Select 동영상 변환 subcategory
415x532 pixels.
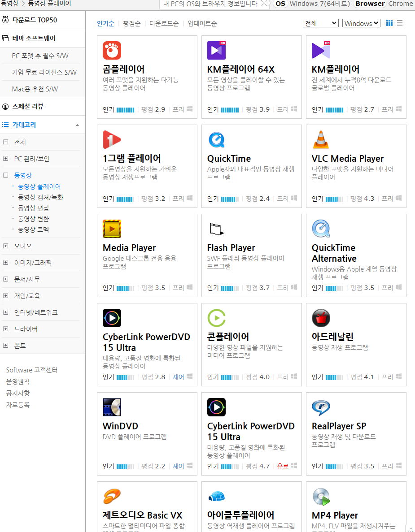click(x=33, y=219)
